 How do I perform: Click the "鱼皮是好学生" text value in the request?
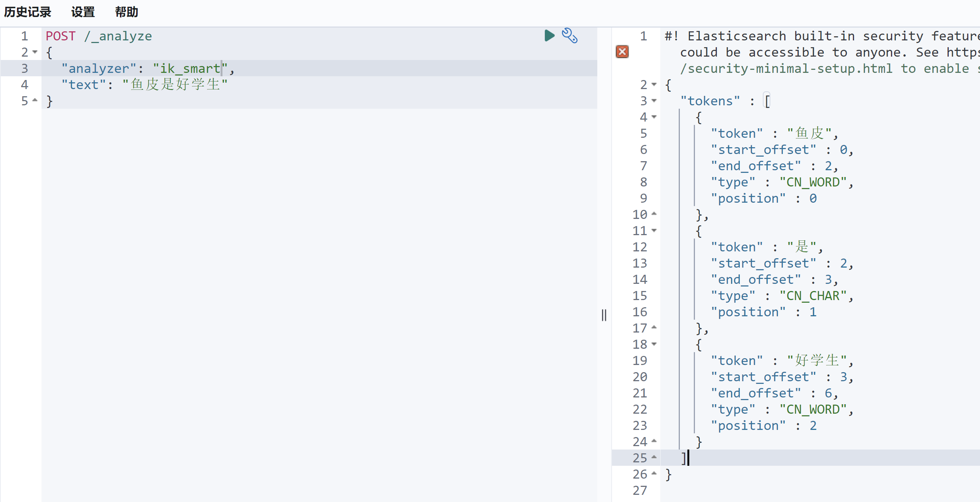[175, 85]
